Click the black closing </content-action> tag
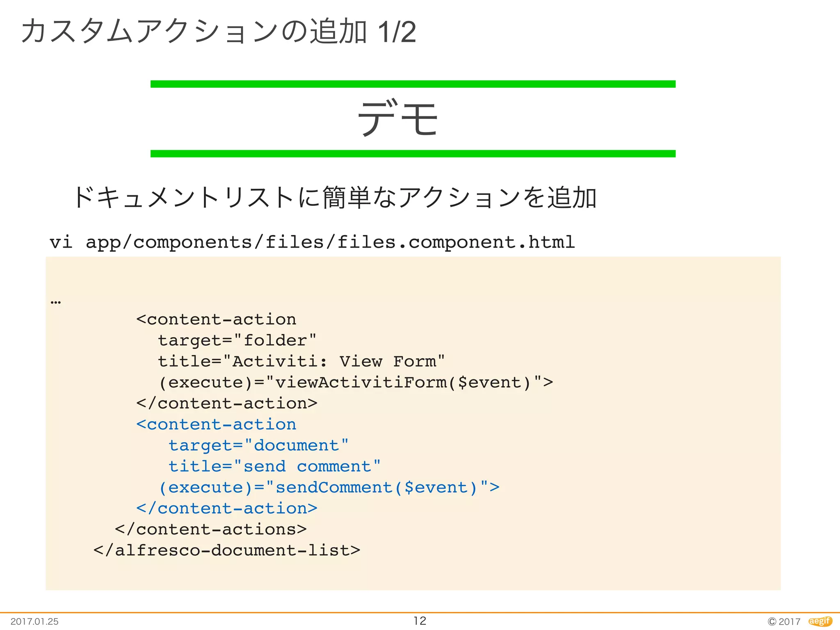Viewport: 840px width, 630px height. [x=227, y=403]
